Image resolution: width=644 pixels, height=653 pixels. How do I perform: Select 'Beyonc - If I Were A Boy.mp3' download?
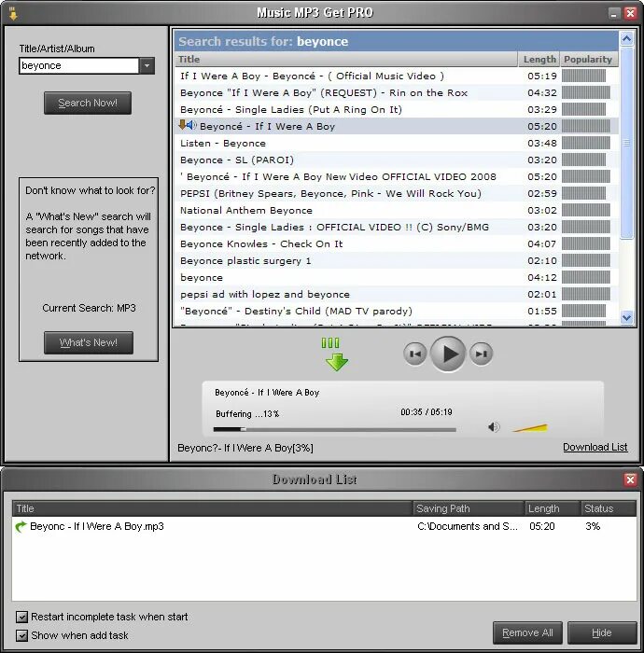pos(324,526)
